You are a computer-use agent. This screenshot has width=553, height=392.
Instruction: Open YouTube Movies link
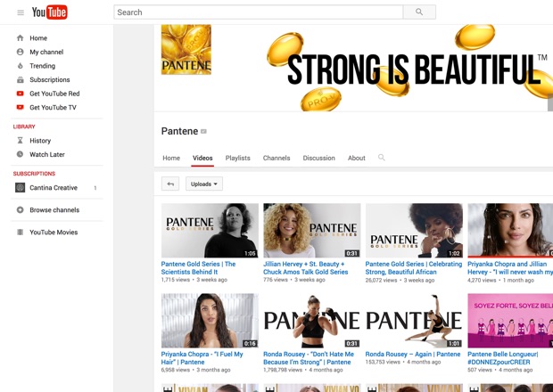(54, 233)
